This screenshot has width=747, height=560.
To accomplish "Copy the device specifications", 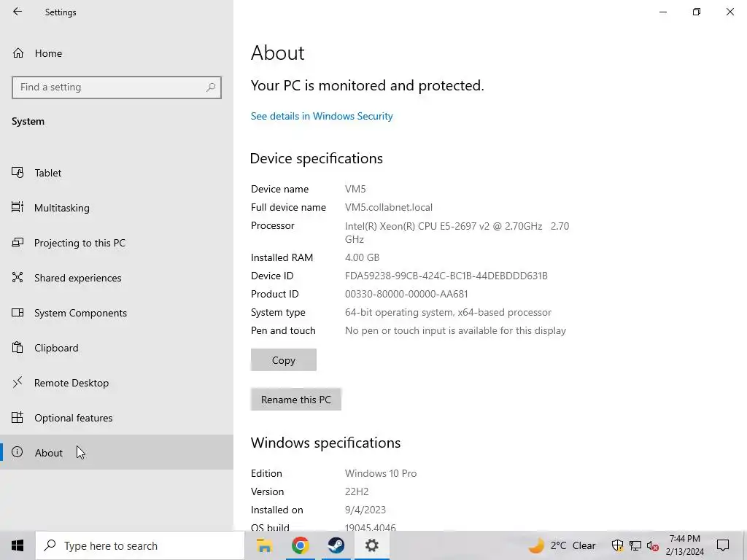I will (x=284, y=360).
